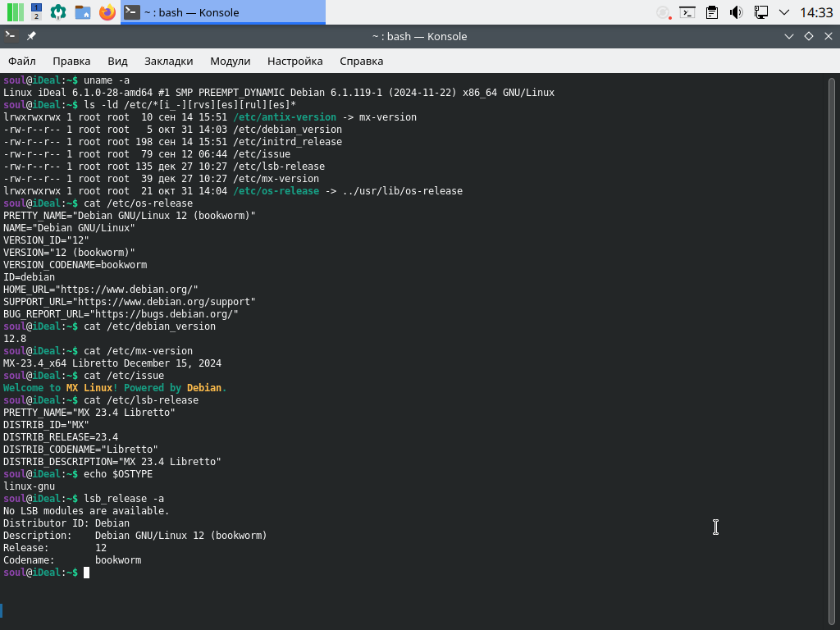840x630 pixels.
Task: Click the "echo $OSTYPE" command
Action: [118, 475]
